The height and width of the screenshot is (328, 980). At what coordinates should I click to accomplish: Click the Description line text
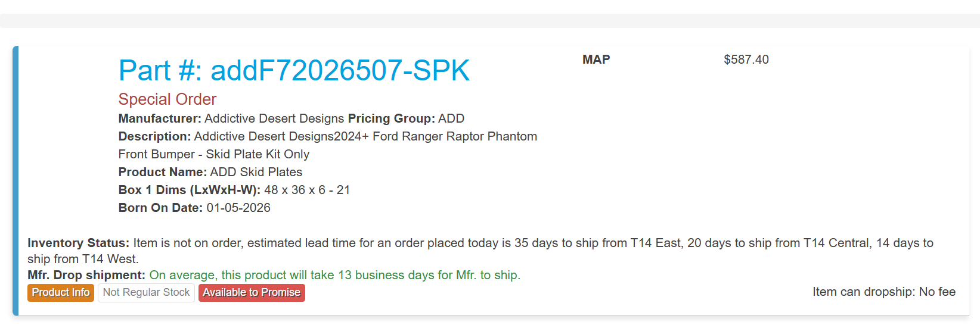tap(328, 136)
